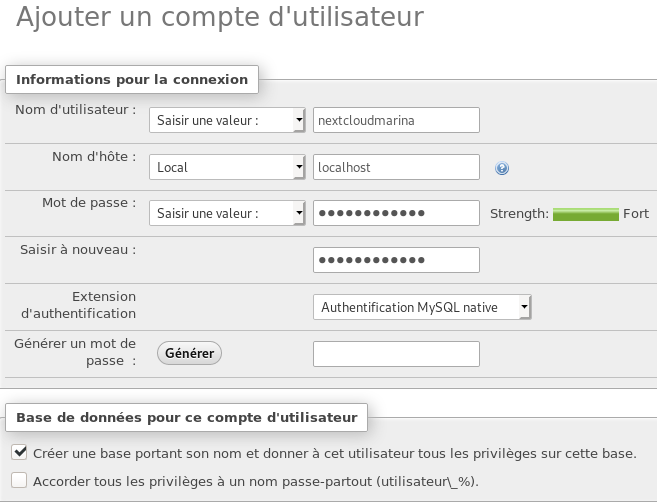Image resolution: width=657 pixels, height=502 pixels.
Task: Click the help icon beside hostname field
Action: (502, 168)
